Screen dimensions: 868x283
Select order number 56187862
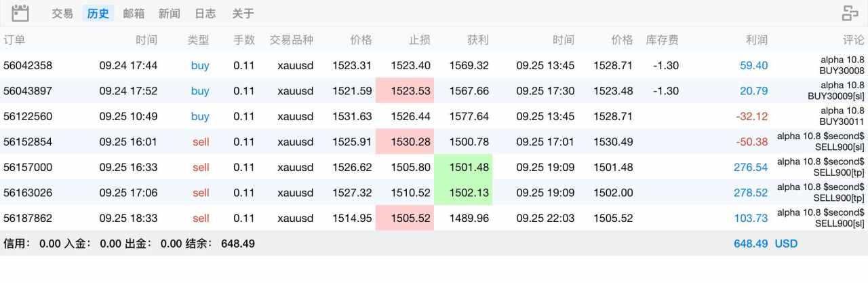tap(28, 219)
